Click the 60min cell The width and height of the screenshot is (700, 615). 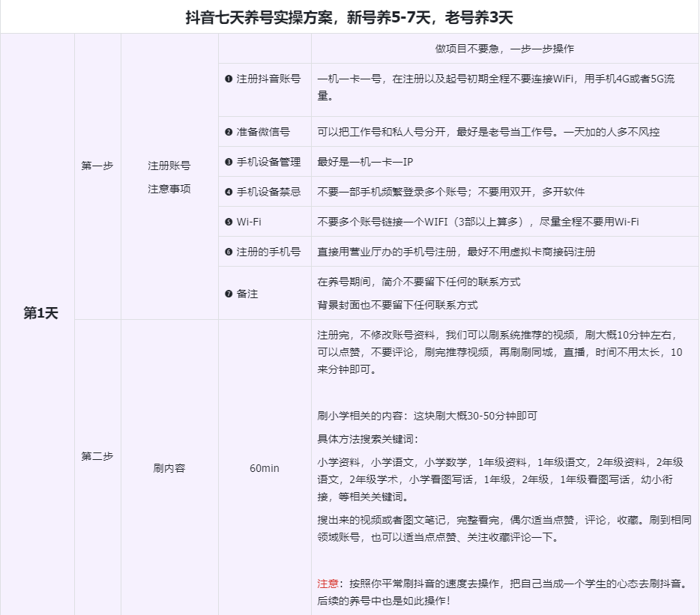point(265,467)
